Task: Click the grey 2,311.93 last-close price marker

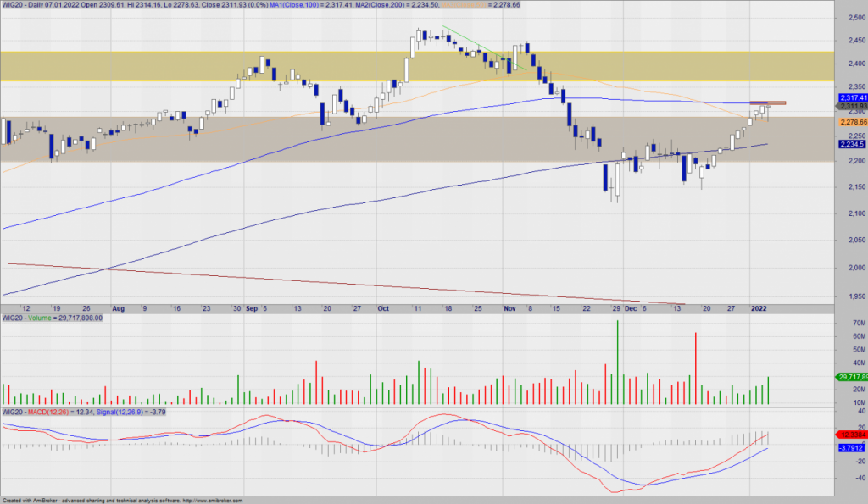Action: 850,107
